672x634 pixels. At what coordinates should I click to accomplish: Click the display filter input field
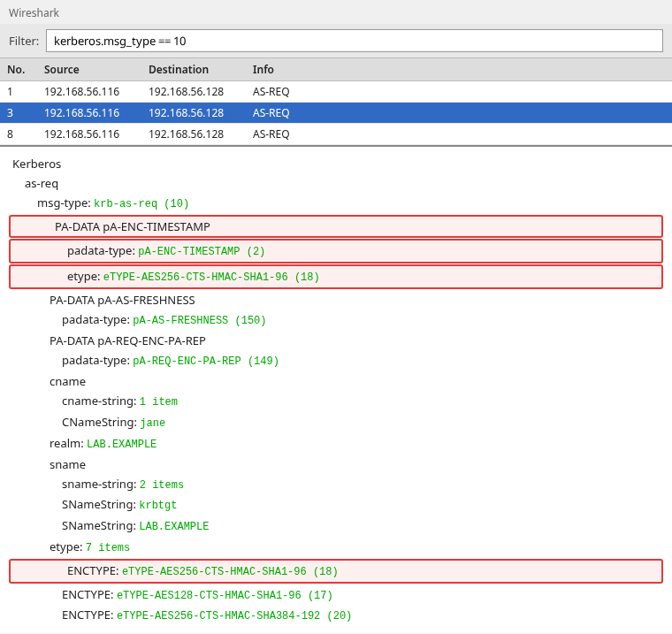pos(355,41)
